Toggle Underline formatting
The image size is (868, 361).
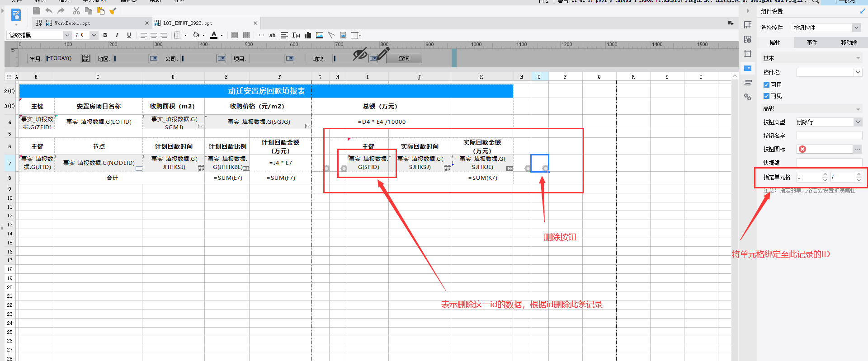coord(129,35)
